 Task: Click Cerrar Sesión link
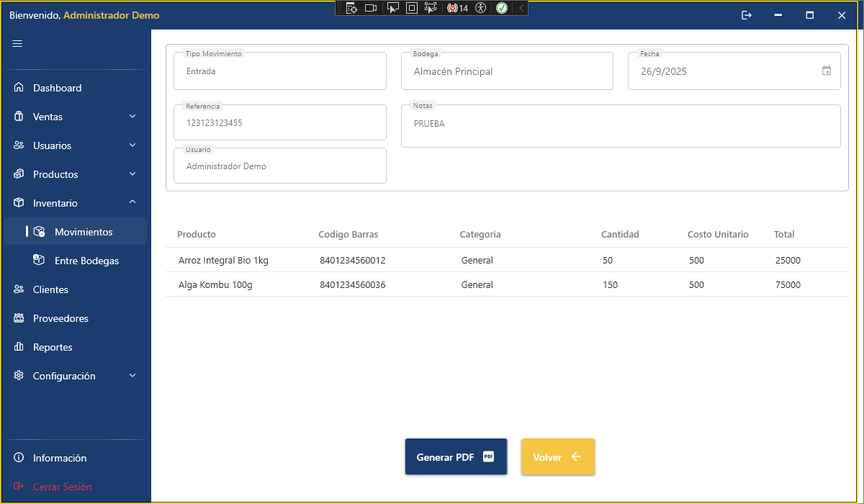(x=62, y=487)
